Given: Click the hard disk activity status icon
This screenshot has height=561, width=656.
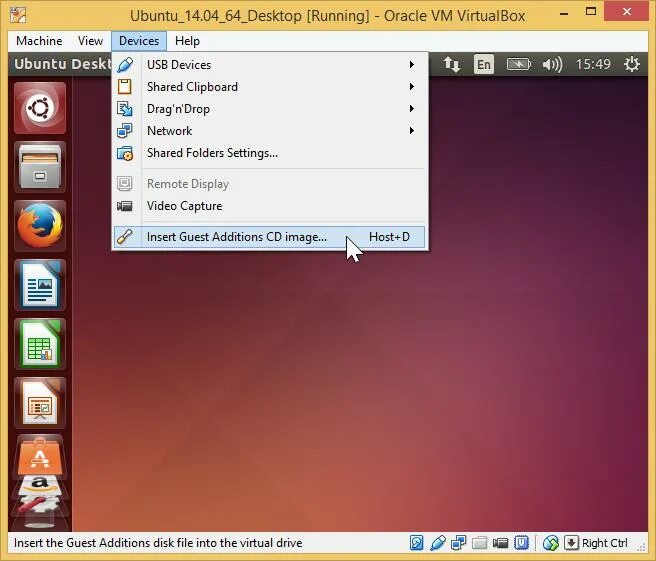Looking at the screenshot, I should [416, 543].
